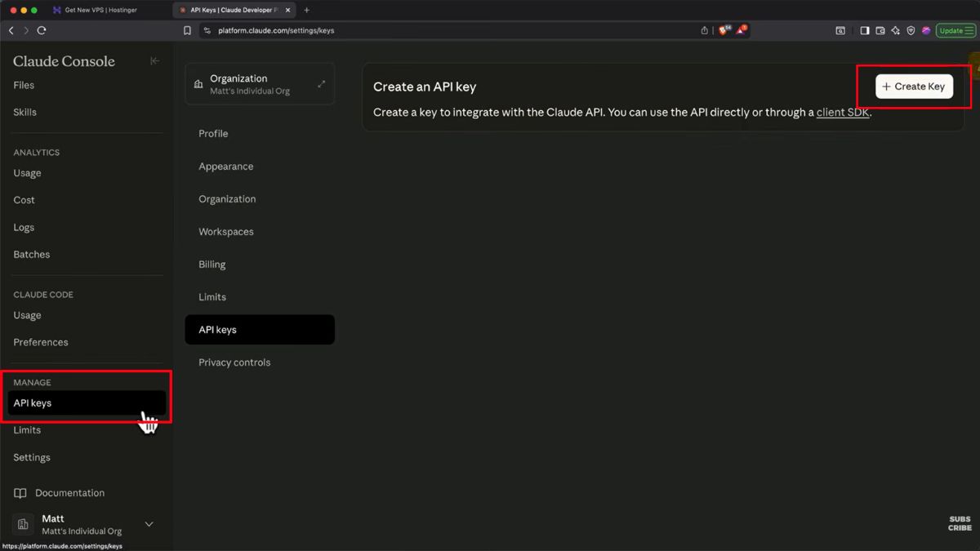Open the browser side panel icon
Screen dimensions: 980x551
(x=864, y=30)
